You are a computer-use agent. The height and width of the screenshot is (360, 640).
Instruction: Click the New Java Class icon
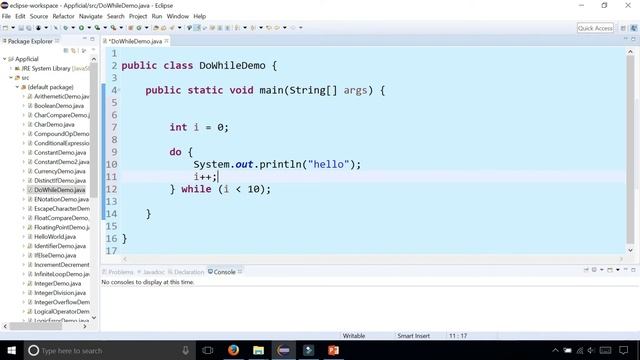tap(139, 28)
